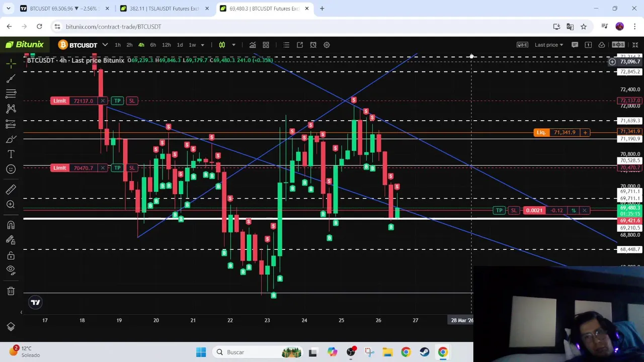Click SL on the open position line
This screenshot has width=644, height=362.
pyautogui.click(x=514, y=210)
